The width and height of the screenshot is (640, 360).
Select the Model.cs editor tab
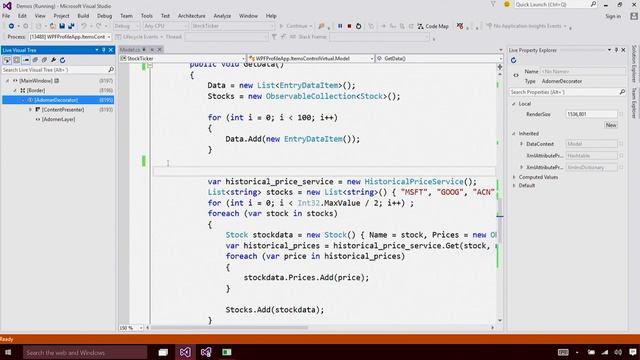tap(131, 50)
